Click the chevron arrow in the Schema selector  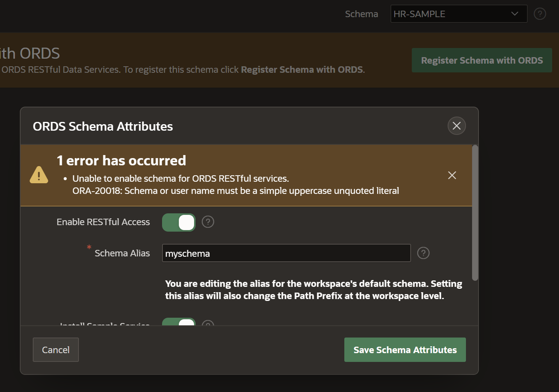point(514,14)
